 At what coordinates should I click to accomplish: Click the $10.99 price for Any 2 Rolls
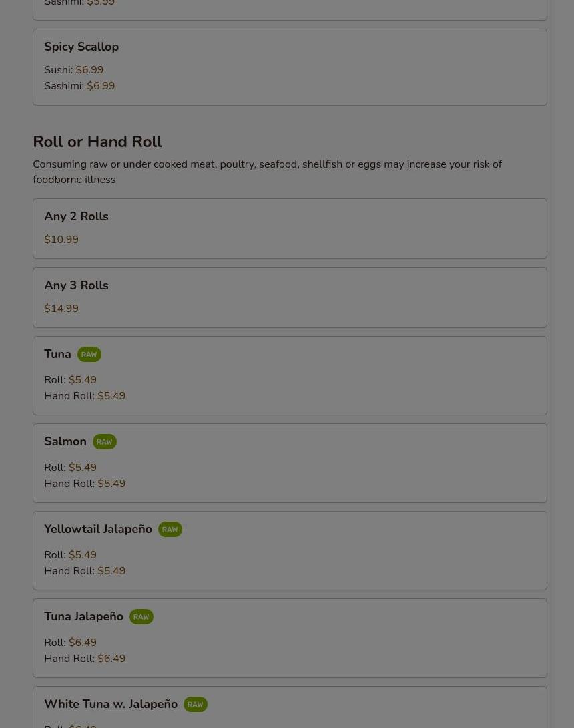[x=61, y=240]
